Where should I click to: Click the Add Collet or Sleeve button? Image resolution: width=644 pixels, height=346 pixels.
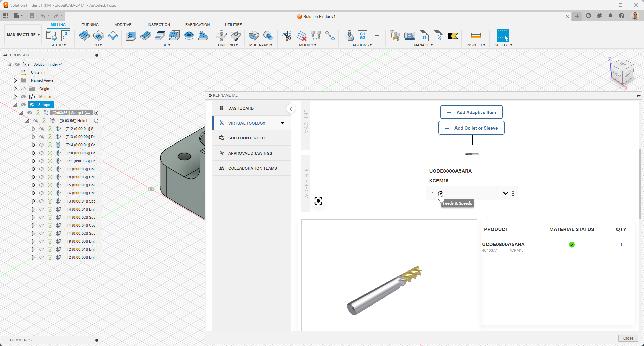471,128
